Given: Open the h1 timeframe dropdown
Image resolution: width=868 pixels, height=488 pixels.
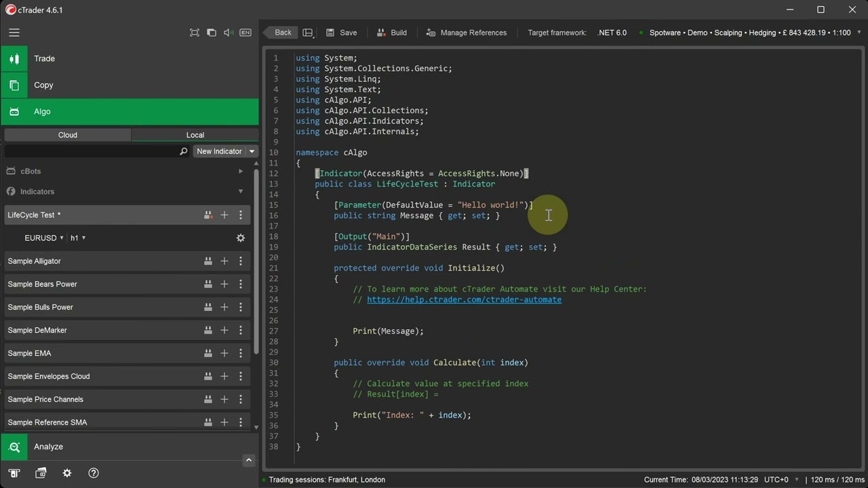Looking at the screenshot, I should coord(79,238).
